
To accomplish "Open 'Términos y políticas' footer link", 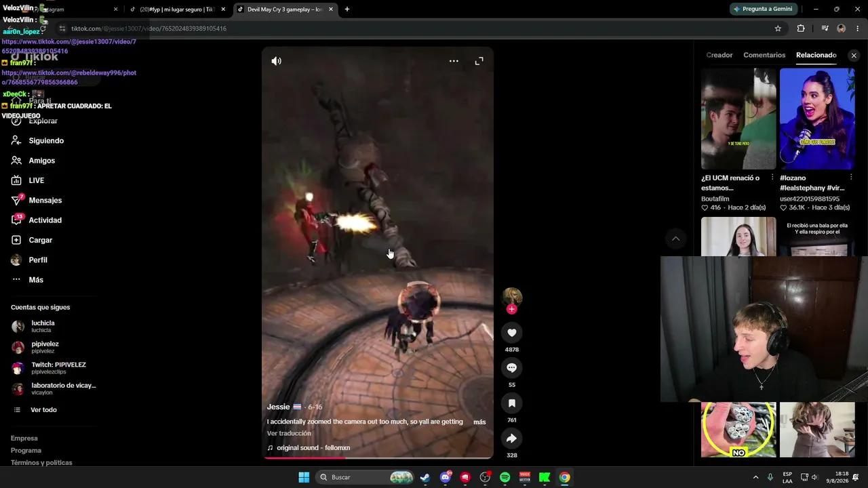I will (x=41, y=463).
